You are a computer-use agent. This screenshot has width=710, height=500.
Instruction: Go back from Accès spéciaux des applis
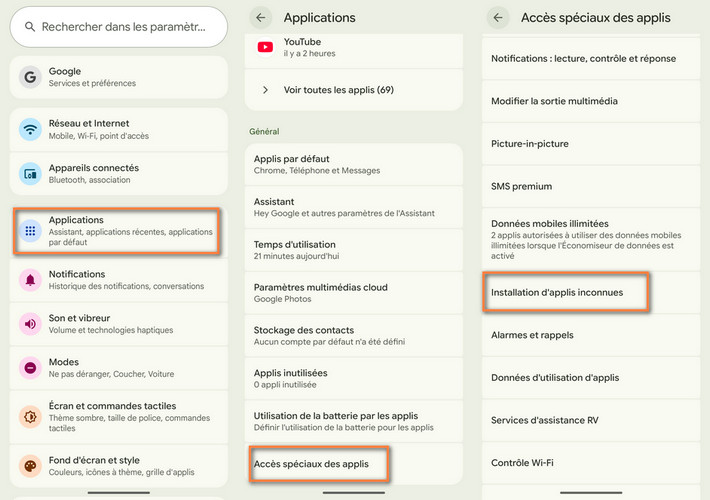pos(498,17)
